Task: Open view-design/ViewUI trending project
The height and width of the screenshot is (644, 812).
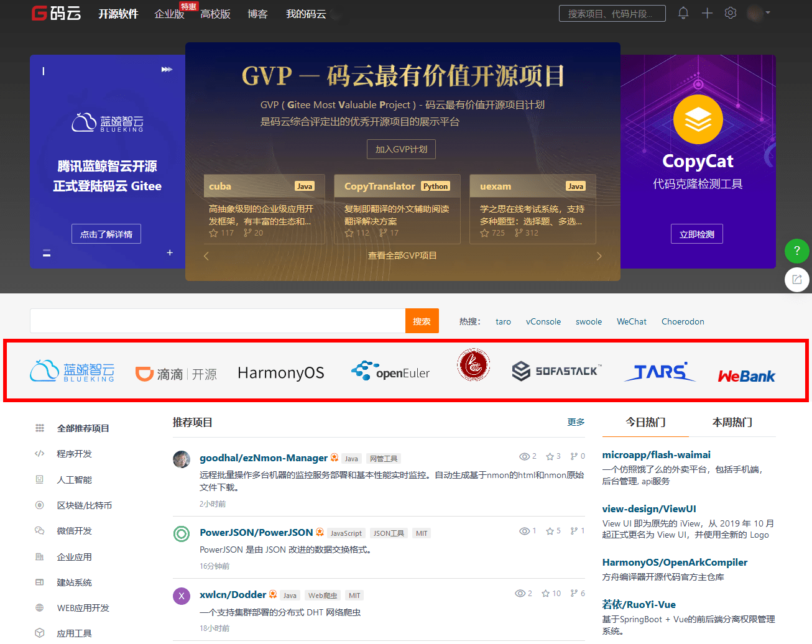Action: pyautogui.click(x=649, y=509)
